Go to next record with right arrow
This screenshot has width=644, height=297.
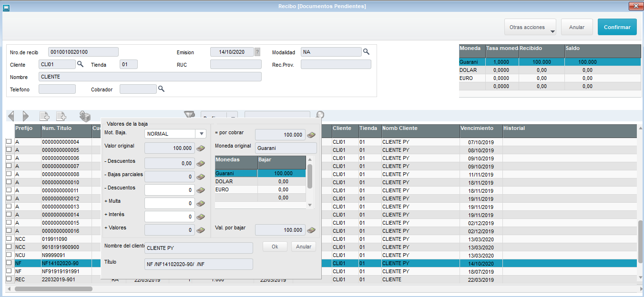pyautogui.click(x=26, y=116)
